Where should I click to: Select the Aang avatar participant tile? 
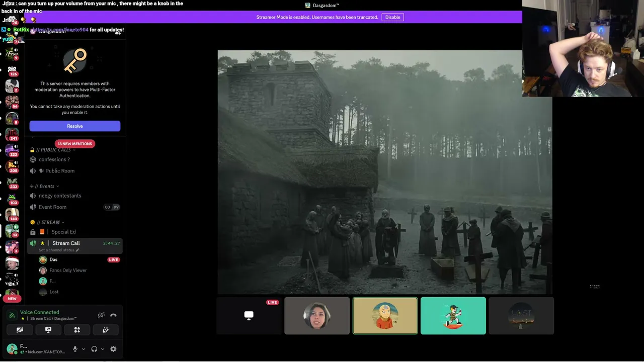tap(385, 316)
